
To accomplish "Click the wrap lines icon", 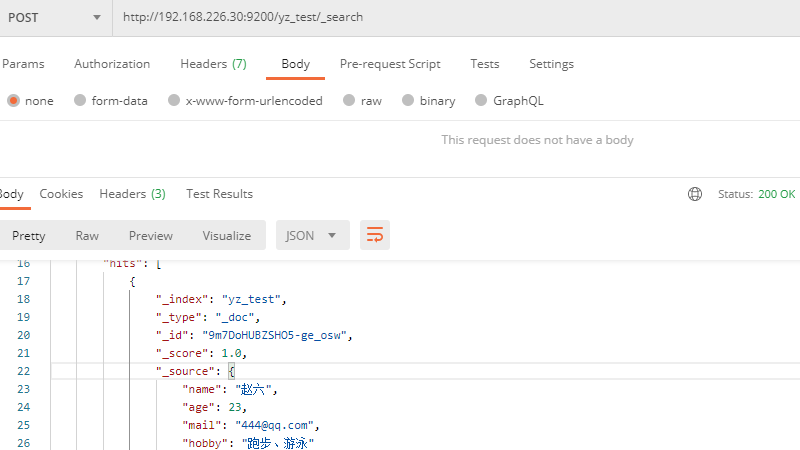I will 375,235.
